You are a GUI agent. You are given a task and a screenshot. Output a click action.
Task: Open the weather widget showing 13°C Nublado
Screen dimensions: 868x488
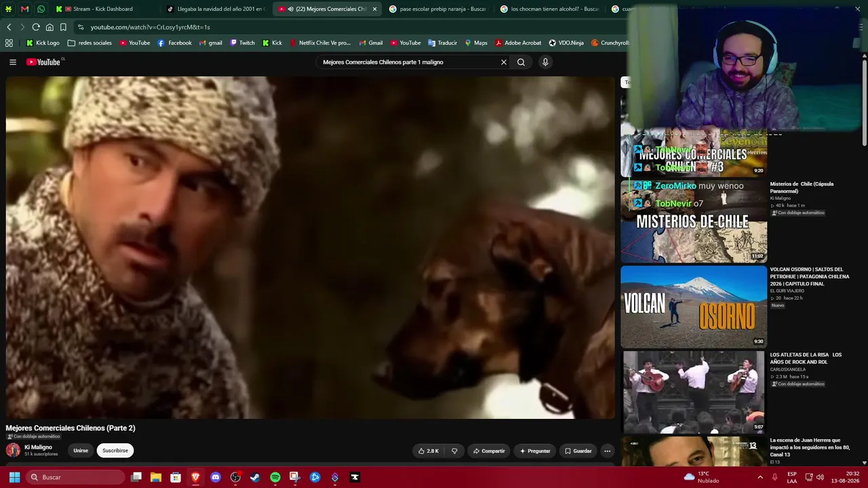point(702,477)
